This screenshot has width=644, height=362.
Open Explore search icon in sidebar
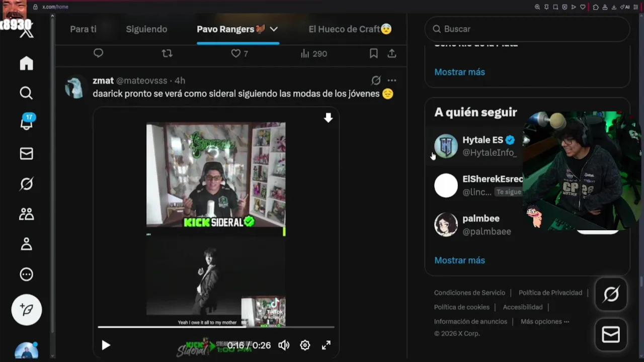coord(26,93)
